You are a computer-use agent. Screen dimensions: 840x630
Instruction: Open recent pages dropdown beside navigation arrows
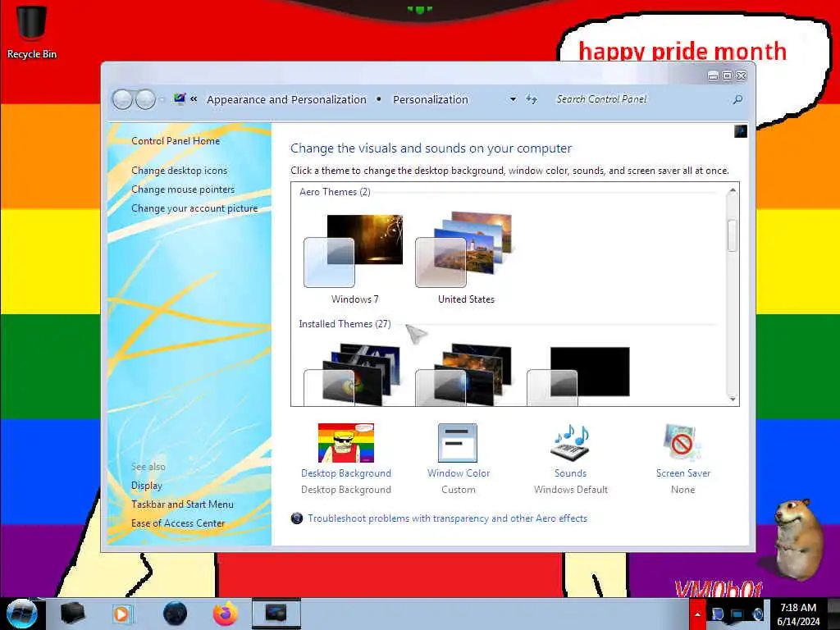[x=162, y=99]
